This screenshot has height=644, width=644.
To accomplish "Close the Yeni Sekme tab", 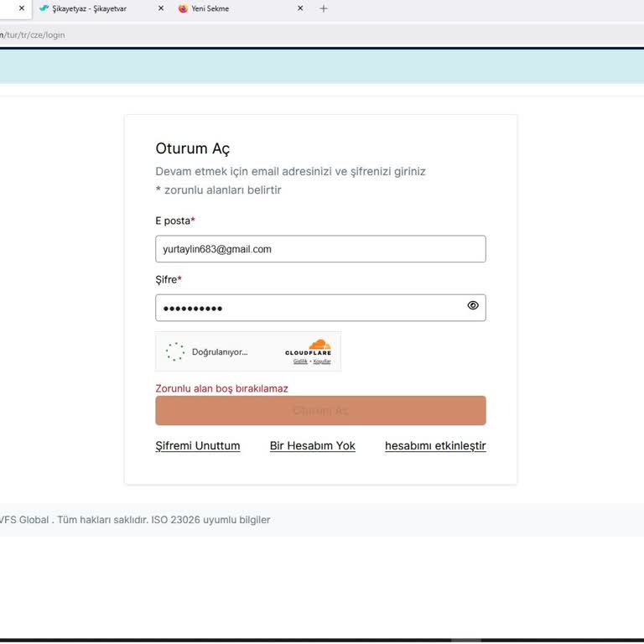I will [x=300, y=8].
